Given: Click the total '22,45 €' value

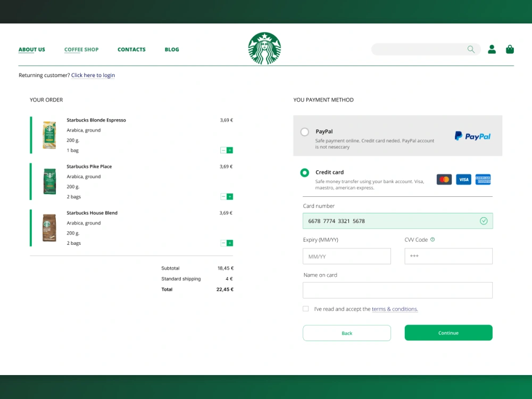Looking at the screenshot, I should pos(225,289).
